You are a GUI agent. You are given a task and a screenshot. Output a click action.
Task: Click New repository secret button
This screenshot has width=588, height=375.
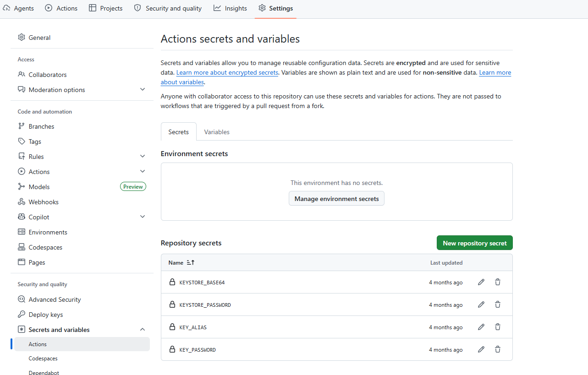click(x=474, y=243)
